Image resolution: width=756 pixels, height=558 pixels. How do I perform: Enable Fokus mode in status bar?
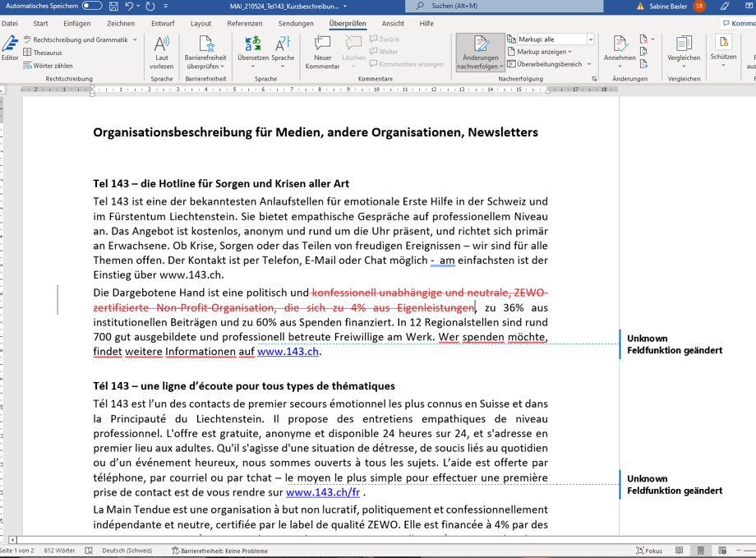649,551
